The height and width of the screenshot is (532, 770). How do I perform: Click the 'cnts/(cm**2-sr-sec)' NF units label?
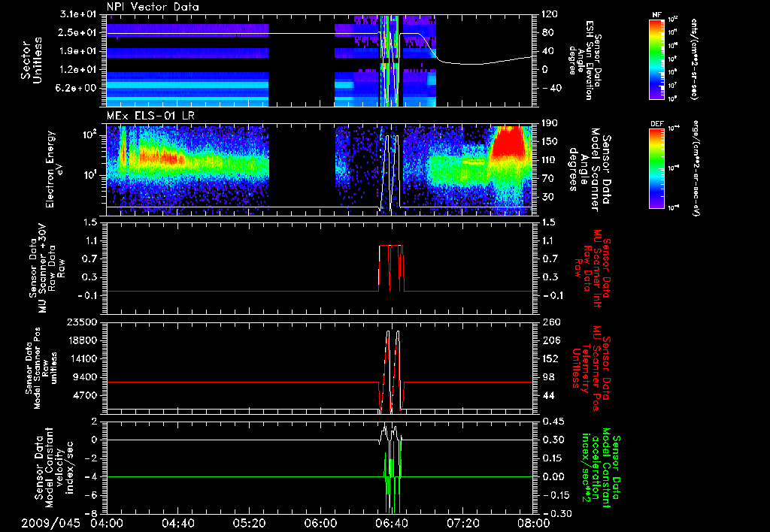point(694,59)
